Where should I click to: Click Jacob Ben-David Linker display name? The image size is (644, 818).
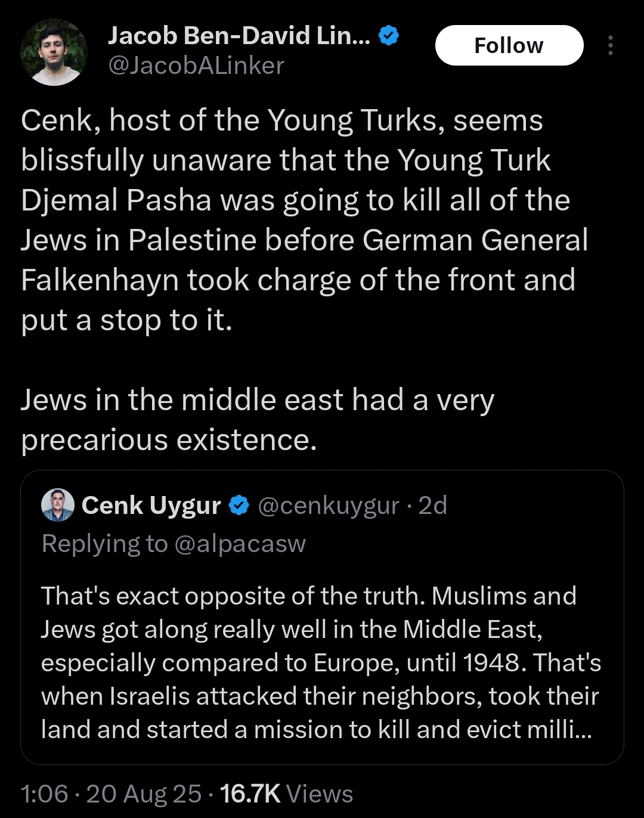pyautogui.click(x=239, y=36)
